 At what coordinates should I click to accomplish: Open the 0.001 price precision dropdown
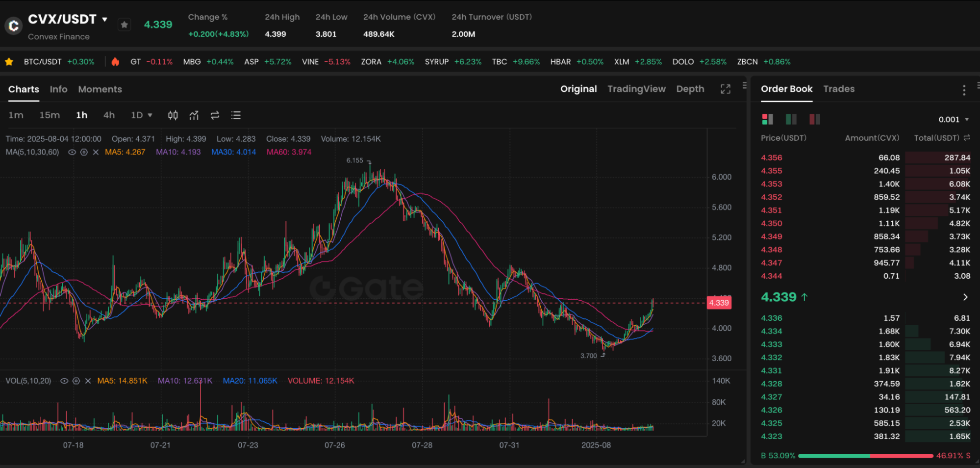pyautogui.click(x=954, y=119)
